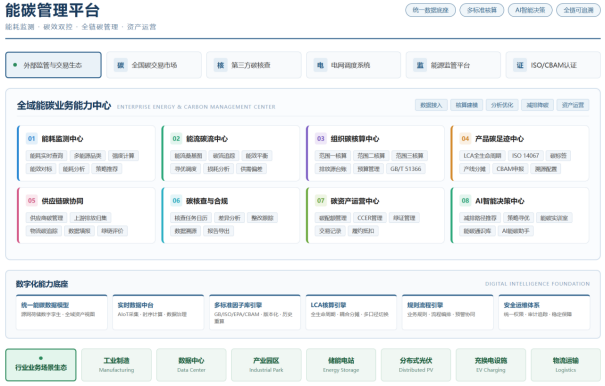Select the 核算建模 stage tag
605x386 pixels.
tap(466, 105)
